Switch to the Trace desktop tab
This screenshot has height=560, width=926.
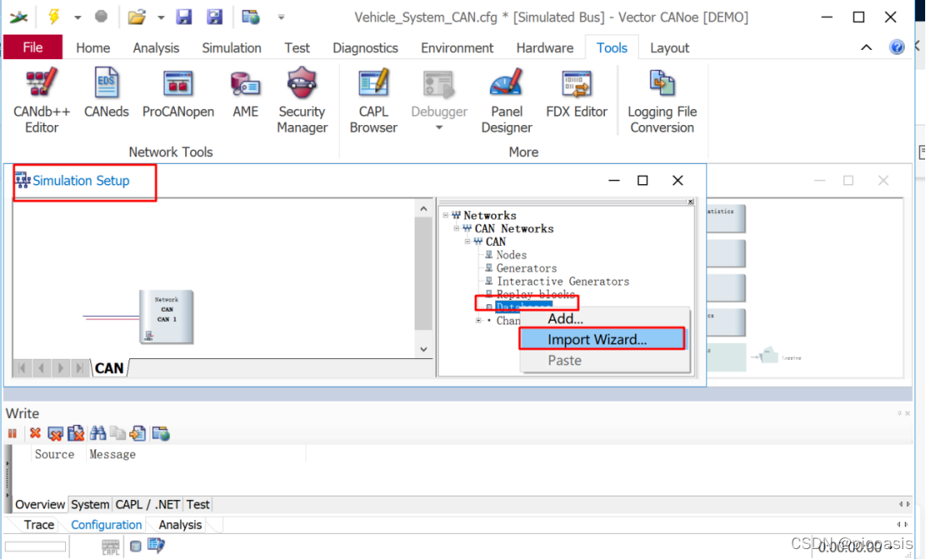[x=39, y=525]
